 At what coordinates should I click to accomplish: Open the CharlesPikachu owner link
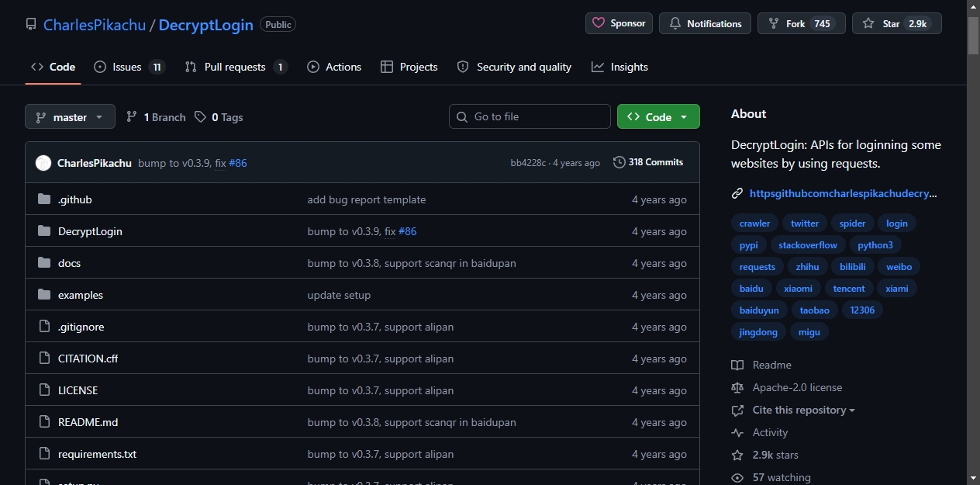(95, 25)
